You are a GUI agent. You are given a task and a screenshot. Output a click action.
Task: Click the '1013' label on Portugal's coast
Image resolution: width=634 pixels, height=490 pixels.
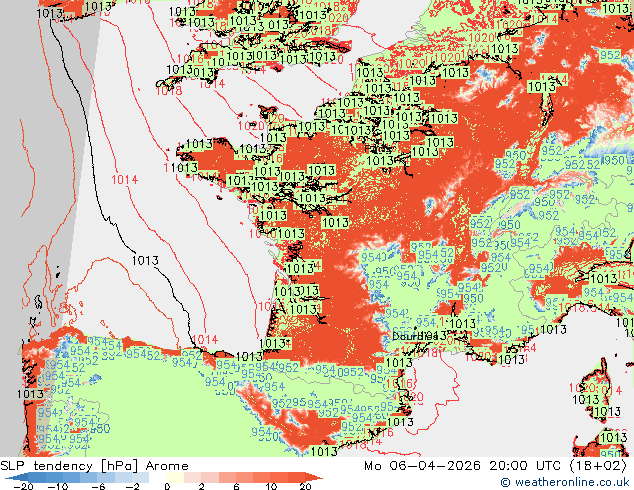pos(31,394)
